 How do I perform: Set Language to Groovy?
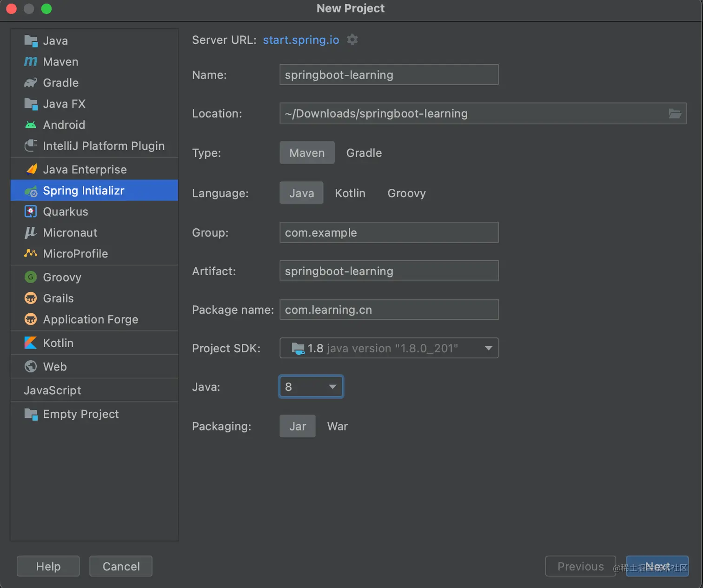[x=407, y=193]
